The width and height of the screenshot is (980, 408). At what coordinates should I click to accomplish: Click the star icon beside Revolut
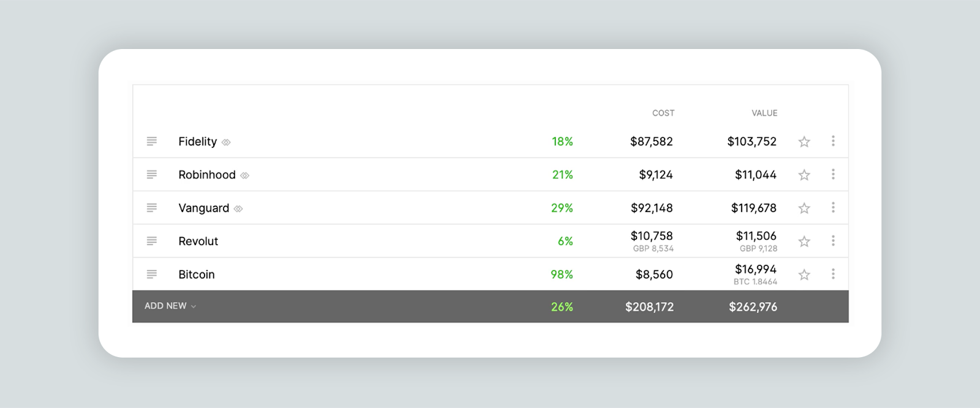(804, 241)
